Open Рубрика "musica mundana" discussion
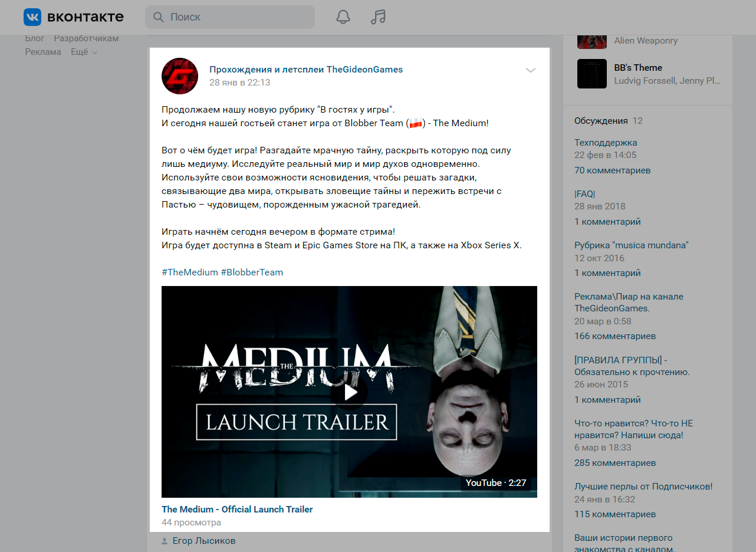The width and height of the screenshot is (756, 552). tap(632, 245)
